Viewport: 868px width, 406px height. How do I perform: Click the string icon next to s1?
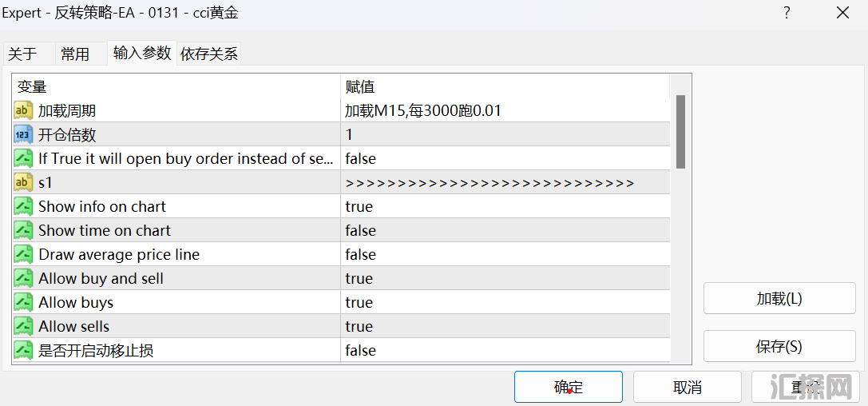tap(23, 182)
